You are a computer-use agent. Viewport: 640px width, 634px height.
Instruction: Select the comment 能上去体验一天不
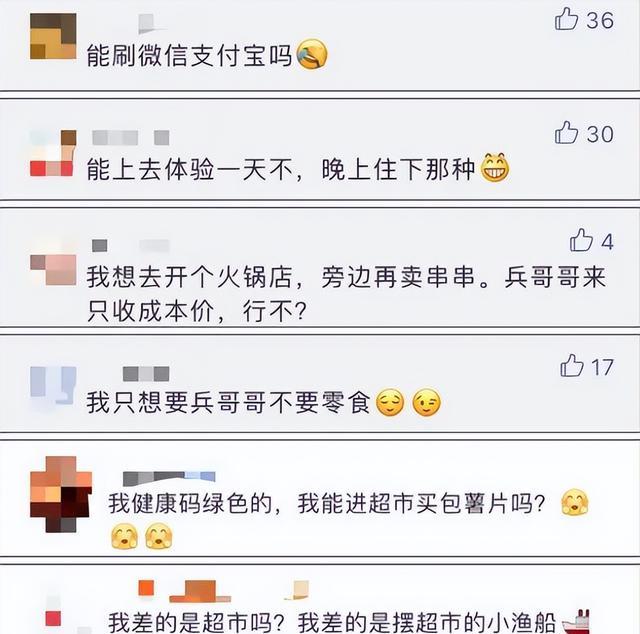pos(281,169)
